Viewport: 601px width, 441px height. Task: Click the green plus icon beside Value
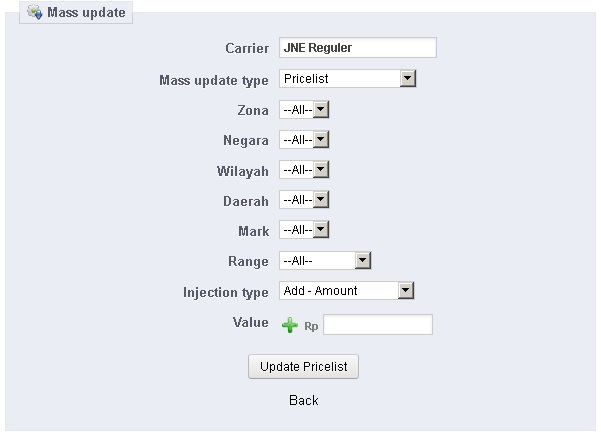pyautogui.click(x=290, y=324)
